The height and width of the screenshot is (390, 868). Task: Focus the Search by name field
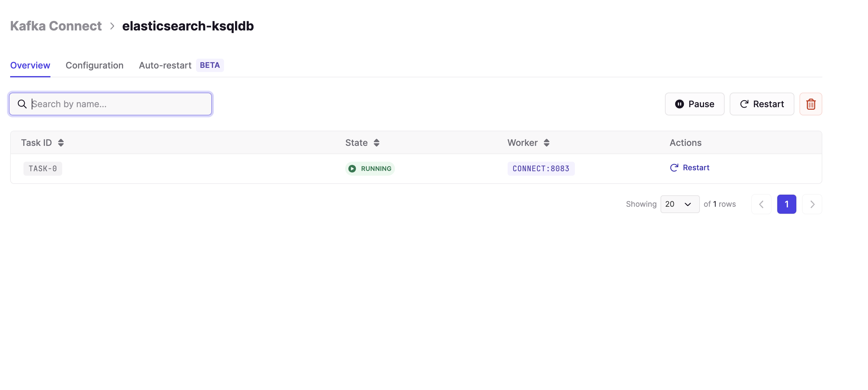tap(110, 104)
